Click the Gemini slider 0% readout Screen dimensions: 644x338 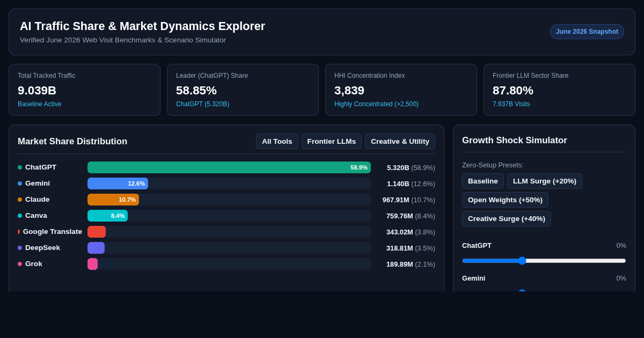click(x=621, y=278)
